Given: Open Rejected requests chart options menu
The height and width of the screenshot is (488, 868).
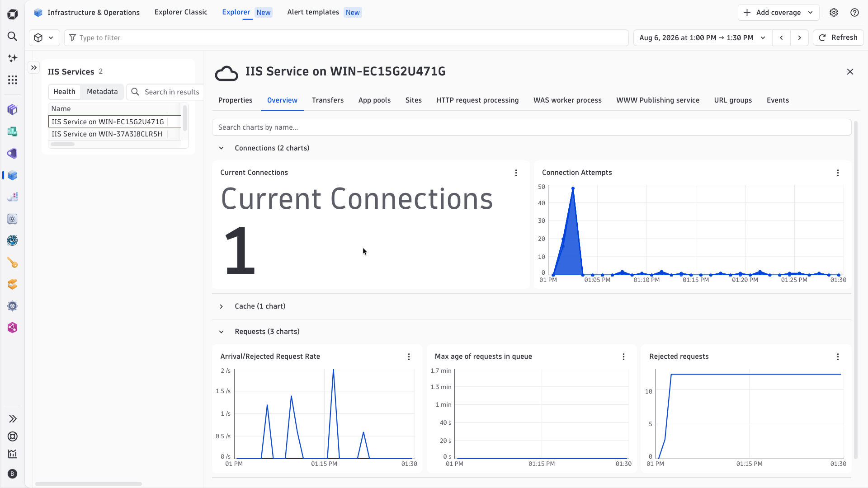Looking at the screenshot, I should (838, 357).
